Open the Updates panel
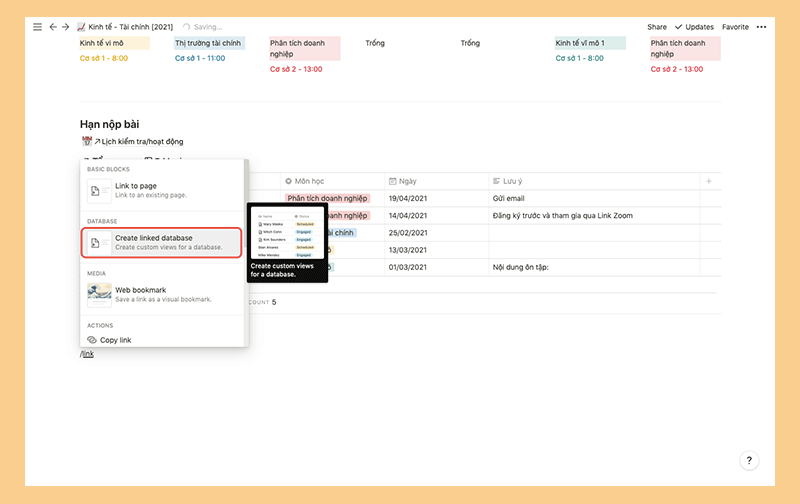The height and width of the screenshot is (504, 800). click(x=694, y=27)
